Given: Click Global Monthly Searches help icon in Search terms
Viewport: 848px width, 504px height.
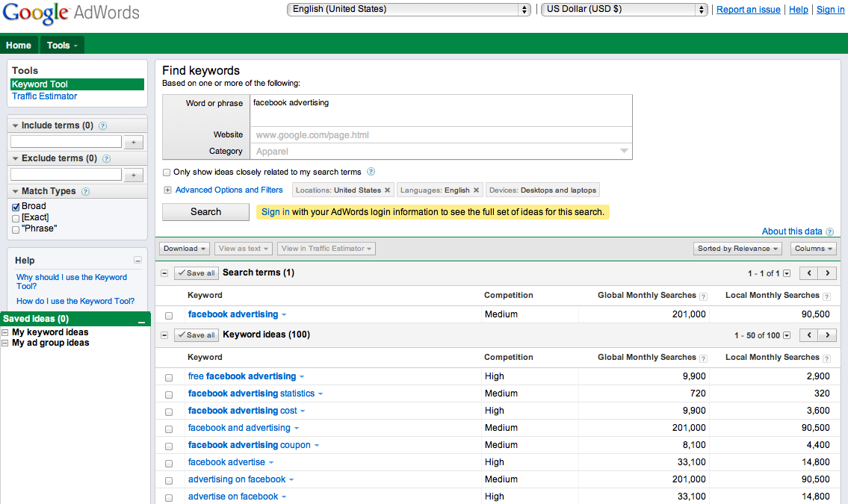Looking at the screenshot, I should pyautogui.click(x=703, y=296).
